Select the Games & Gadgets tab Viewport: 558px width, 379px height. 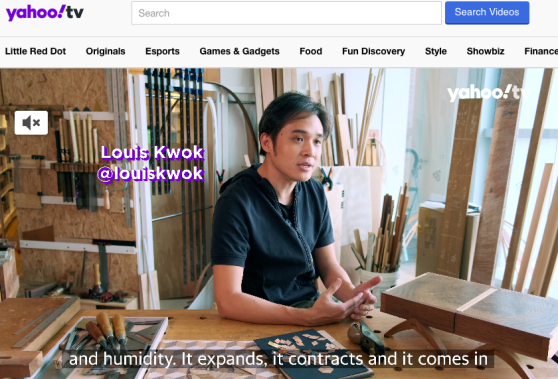[239, 51]
